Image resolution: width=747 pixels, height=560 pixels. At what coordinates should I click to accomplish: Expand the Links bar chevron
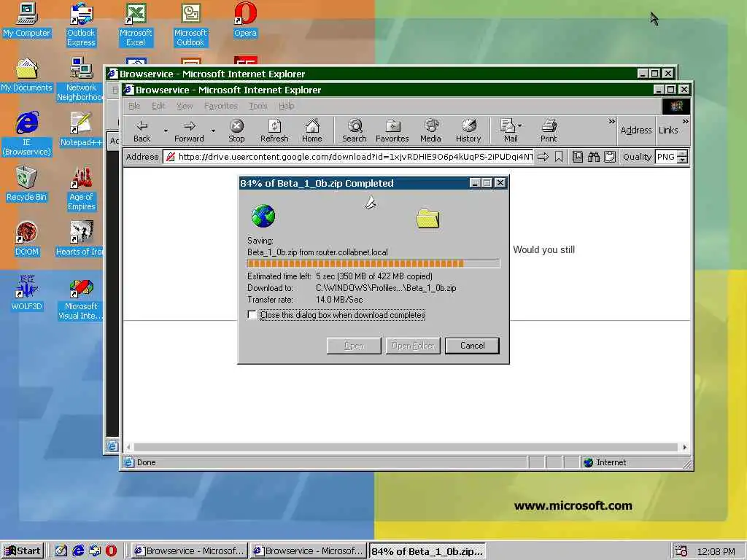tap(685, 122)
